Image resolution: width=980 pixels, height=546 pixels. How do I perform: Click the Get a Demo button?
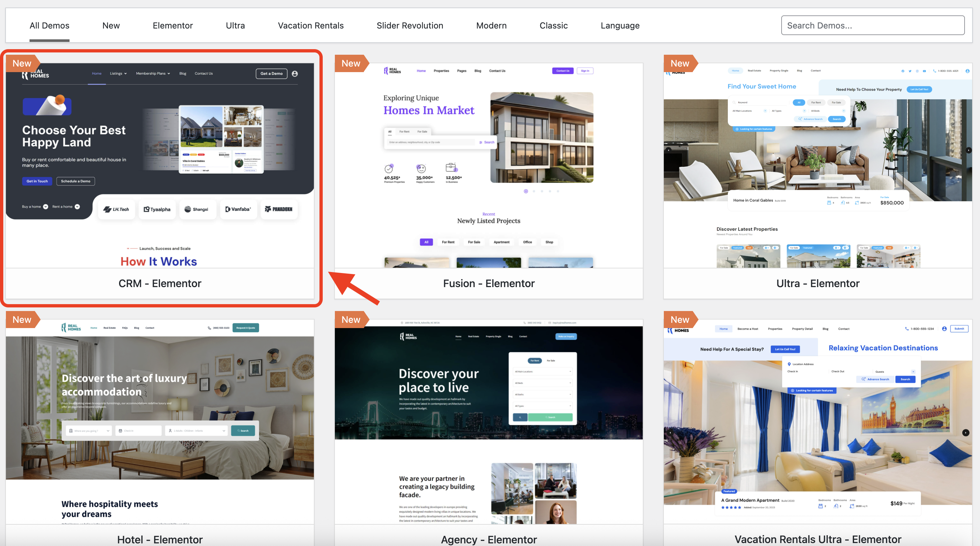271,74
